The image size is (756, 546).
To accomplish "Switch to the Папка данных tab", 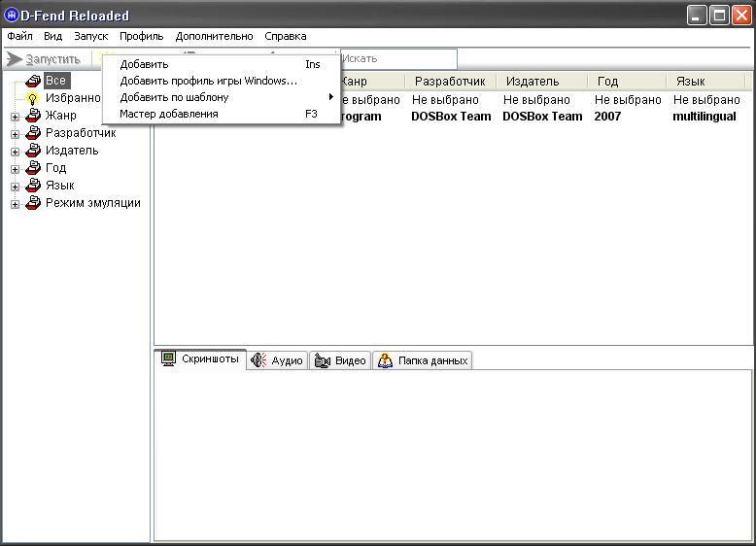I will click(x=423, y=360).
